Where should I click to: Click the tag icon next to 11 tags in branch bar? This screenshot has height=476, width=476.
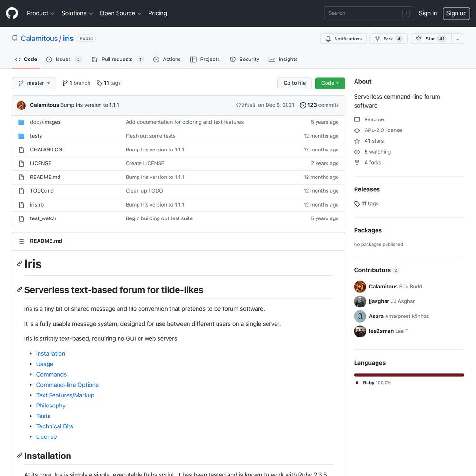[x=99, y=83]
